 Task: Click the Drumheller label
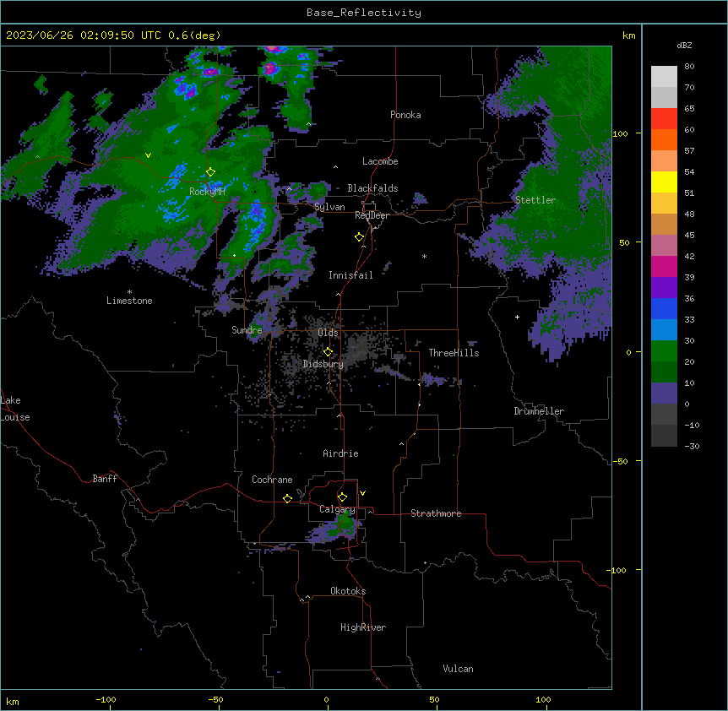(x=539, y=411)
